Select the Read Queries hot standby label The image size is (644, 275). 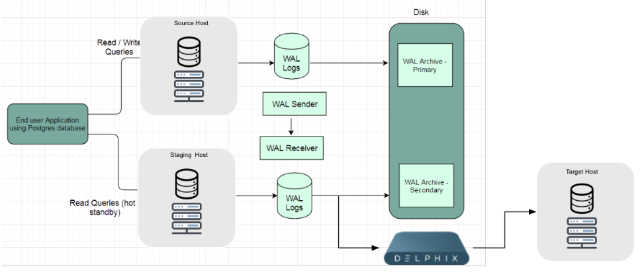tap(101, 207)
